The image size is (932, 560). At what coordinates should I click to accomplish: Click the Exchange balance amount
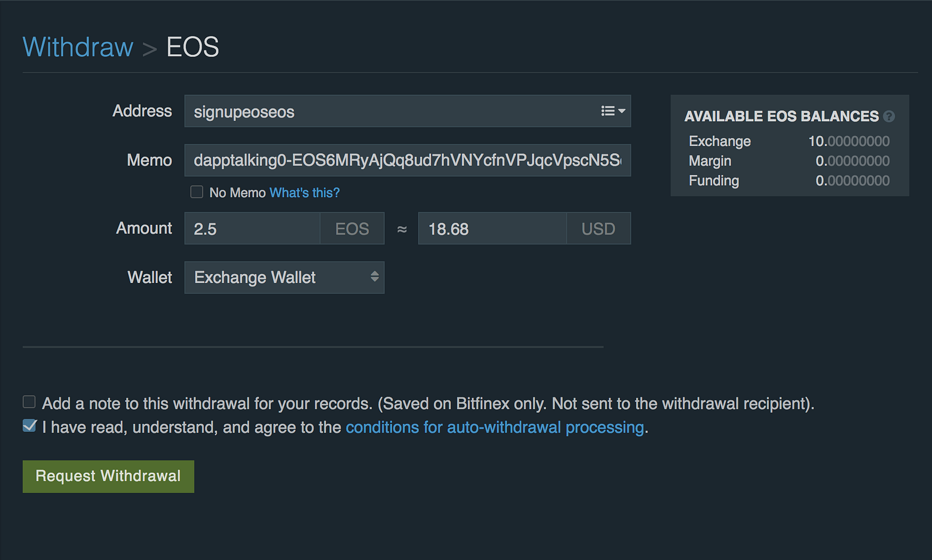[849, 141]
